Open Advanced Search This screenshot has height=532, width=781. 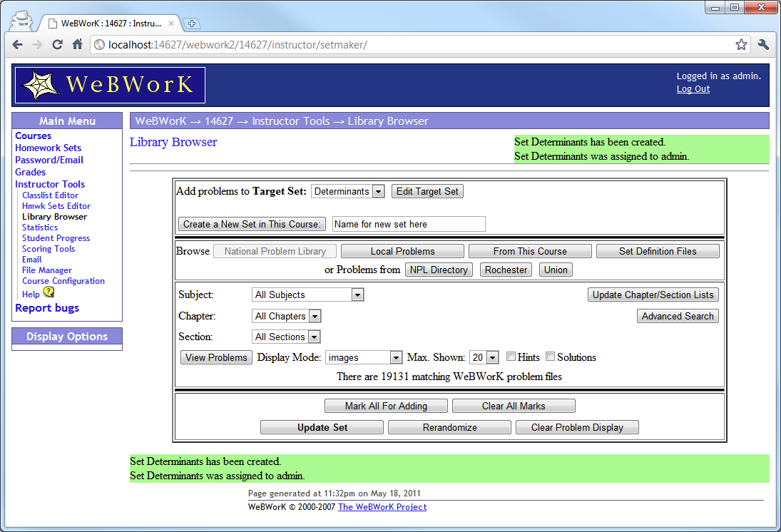[678, 317]
